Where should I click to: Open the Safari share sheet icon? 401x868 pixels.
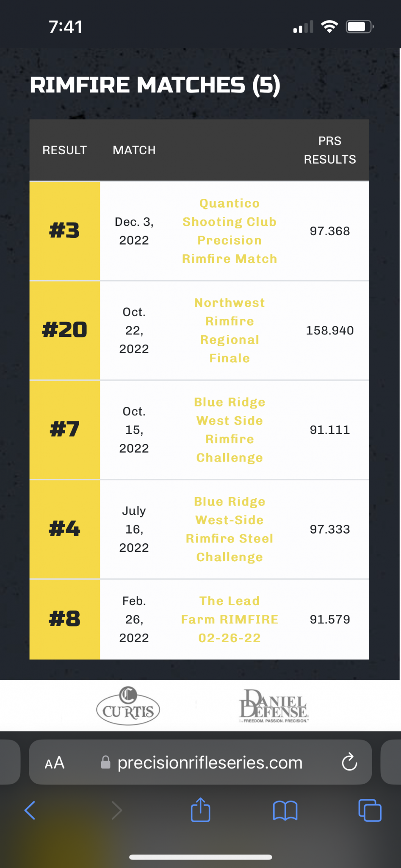[x=200, y=810]
